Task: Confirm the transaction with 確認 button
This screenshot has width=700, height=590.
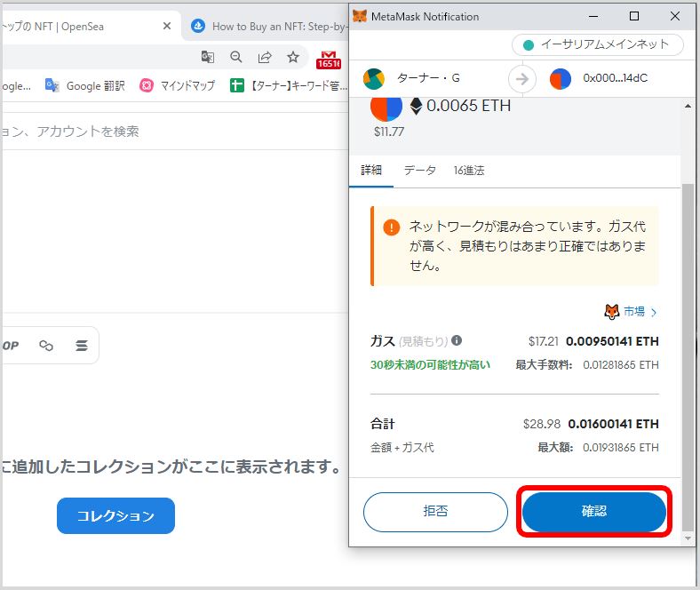Action: click(593, 512)
